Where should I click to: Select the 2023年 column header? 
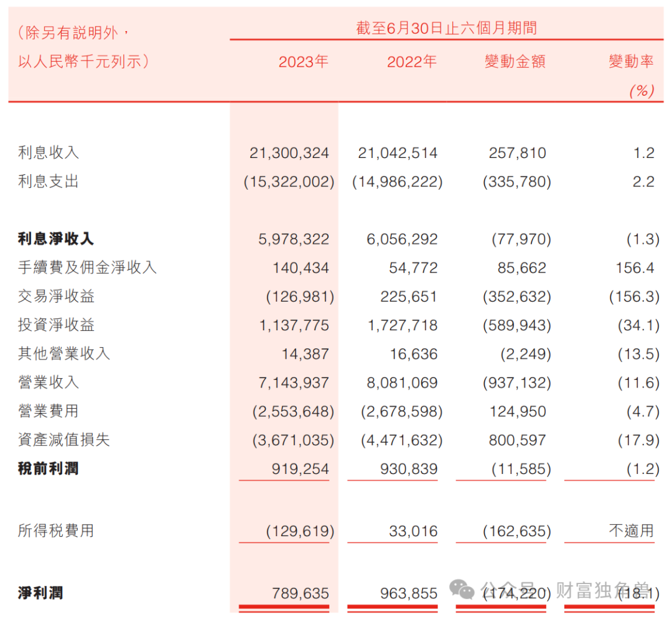(x=304, y=62)
